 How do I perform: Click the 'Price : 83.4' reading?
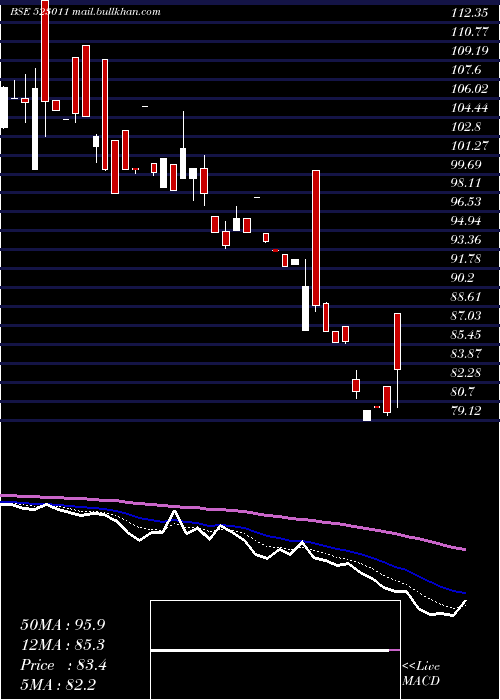coord(63,665)
